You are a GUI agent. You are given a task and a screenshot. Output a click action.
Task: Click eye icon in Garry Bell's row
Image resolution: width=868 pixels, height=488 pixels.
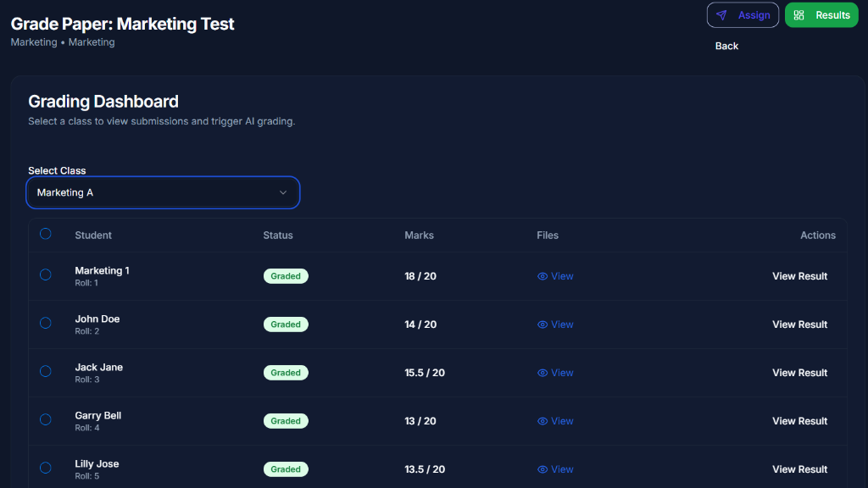tap(542, 421)
